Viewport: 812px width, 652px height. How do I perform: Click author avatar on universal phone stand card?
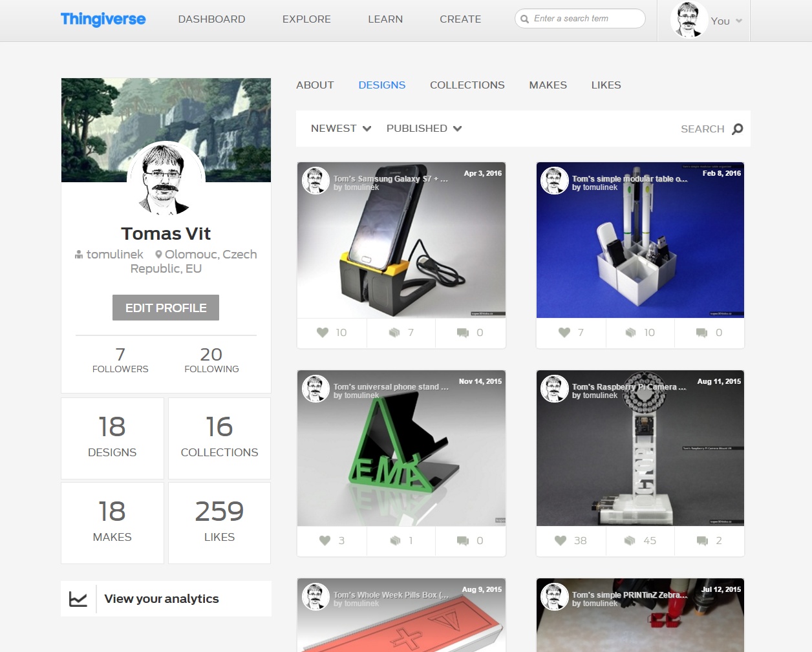pyautogui.click(x=315, y=389)
